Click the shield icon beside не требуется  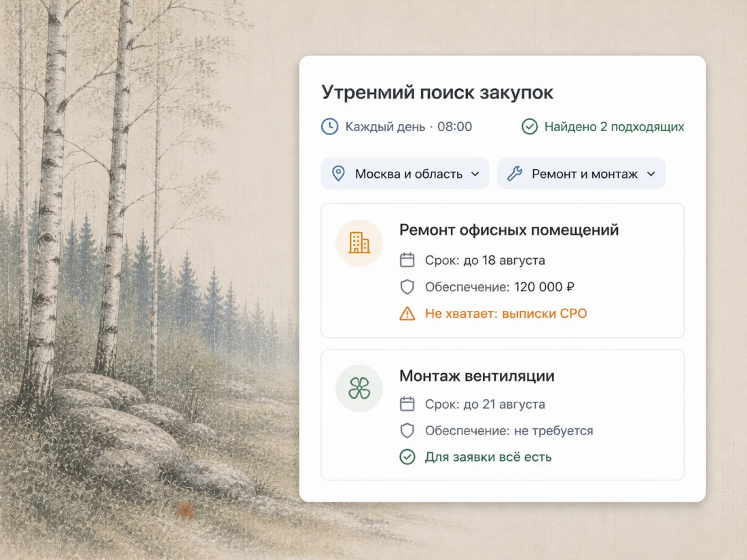407,430
